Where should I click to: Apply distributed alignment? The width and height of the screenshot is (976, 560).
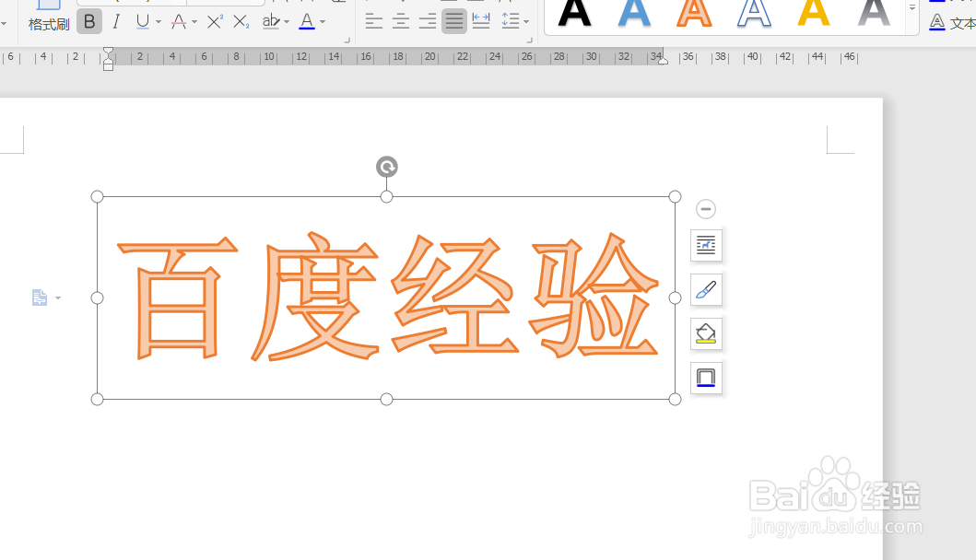point(481,22)
